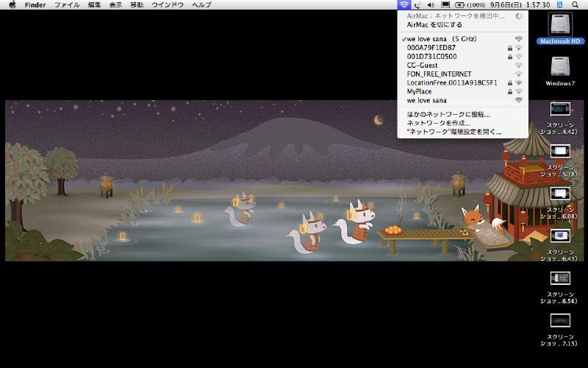
Task: Open the battery (100%) status menu
Action: coord(470,5)
